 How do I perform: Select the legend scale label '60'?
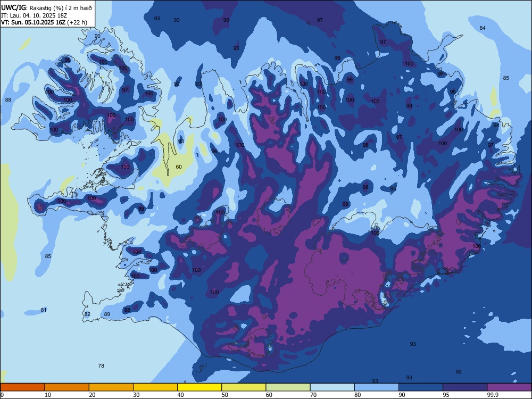269,395
